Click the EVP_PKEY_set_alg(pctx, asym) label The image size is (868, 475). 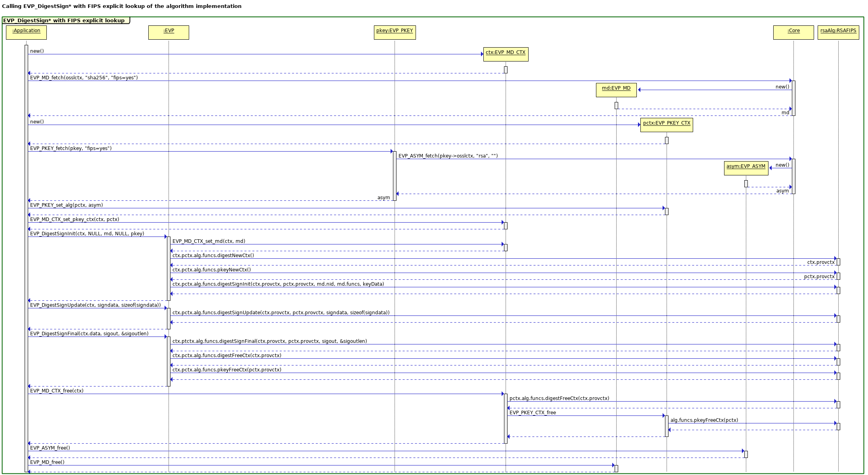pos(66,205)
